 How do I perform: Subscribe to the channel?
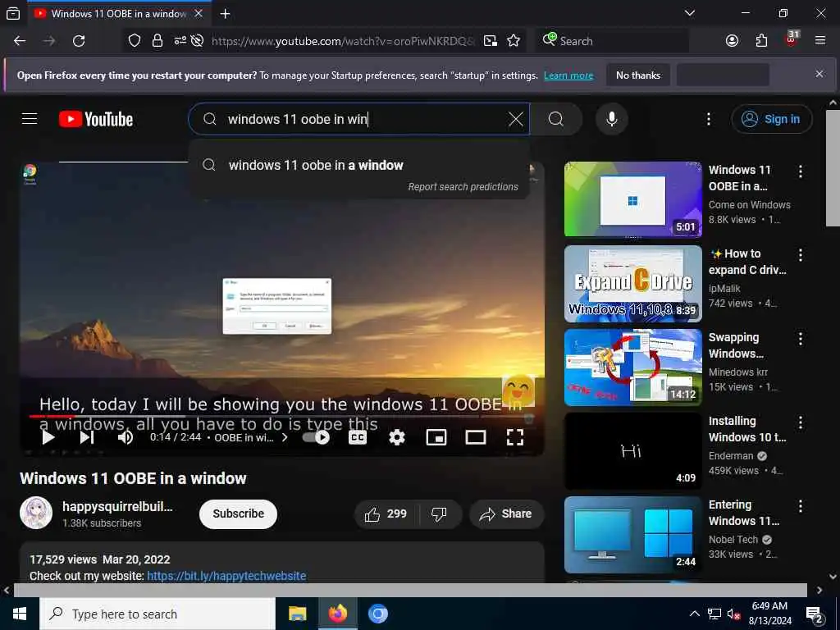[239, 514]
